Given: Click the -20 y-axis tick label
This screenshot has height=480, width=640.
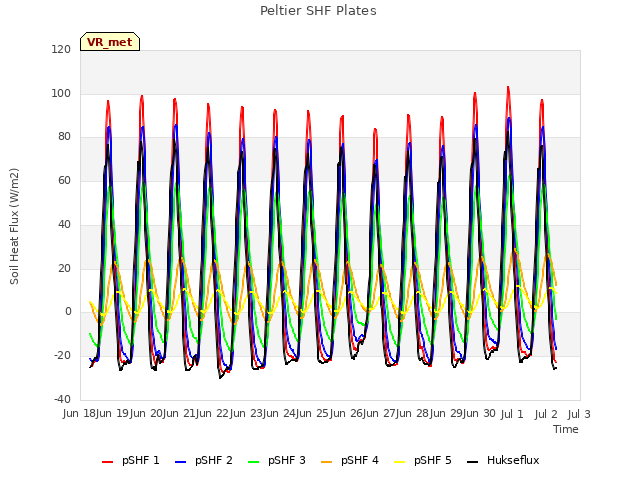Looking at the screenshot, I should pos(62,356).
